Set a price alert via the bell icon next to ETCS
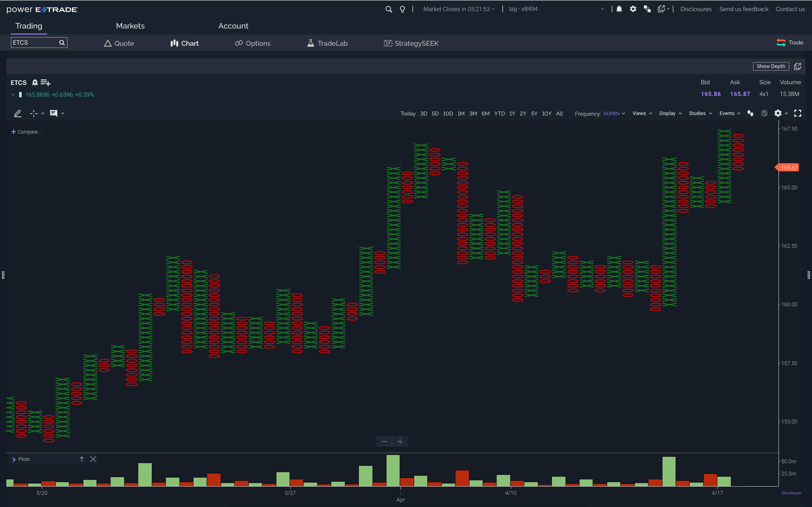This screenshot has height=507, width=812. pyautogui.click(x=35, y=82)
